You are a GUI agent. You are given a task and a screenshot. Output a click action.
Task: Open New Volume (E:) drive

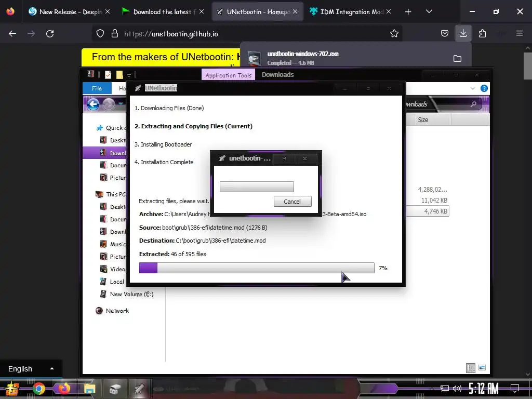click(x=127, y=294)
